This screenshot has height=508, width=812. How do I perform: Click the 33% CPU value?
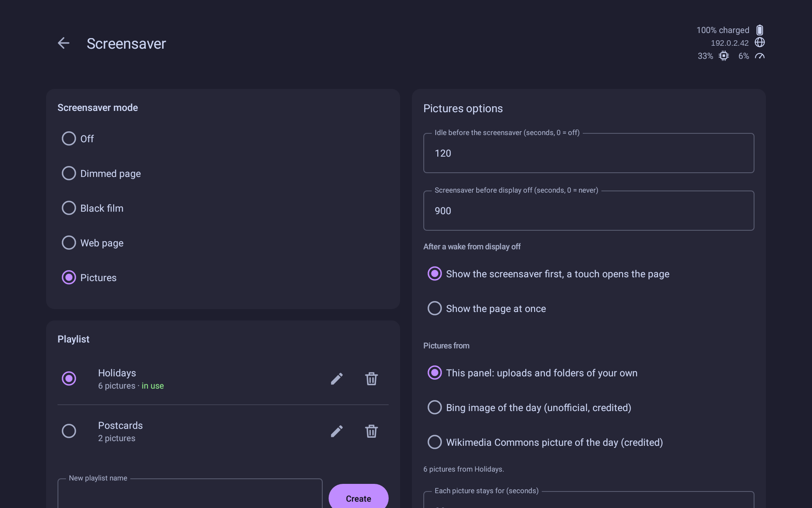click(x=705, y=56)
